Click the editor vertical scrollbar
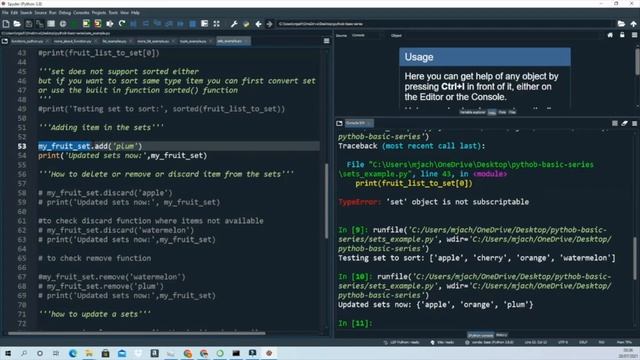Screen dimensions: 640x360 tap(326, 201)
